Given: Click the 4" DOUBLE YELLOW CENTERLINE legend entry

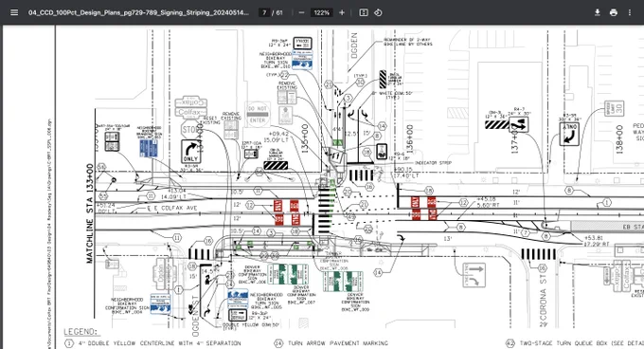Looking at the screenshot, I should [152, 343].
